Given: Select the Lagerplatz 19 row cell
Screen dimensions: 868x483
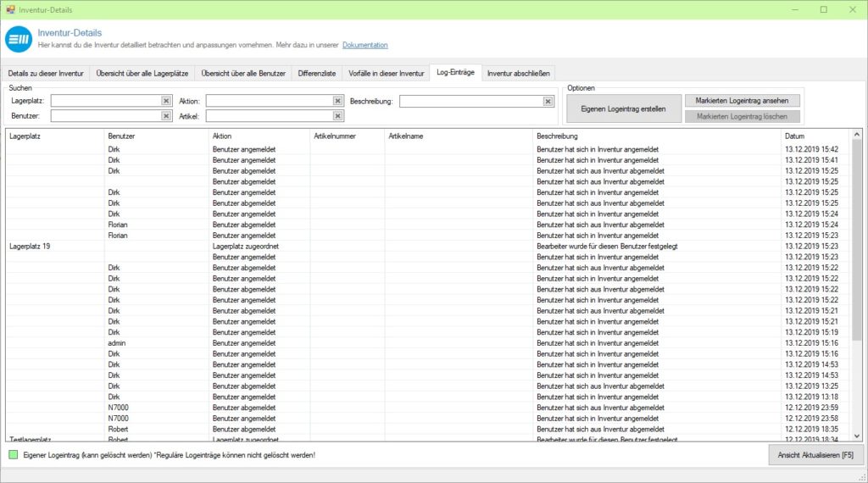Looking at the screenshot, I should click(x=30, y=247).
